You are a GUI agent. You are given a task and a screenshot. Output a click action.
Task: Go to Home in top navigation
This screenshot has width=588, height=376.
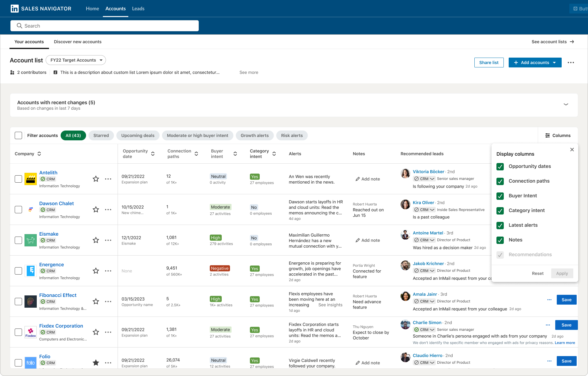pos(92,9)
